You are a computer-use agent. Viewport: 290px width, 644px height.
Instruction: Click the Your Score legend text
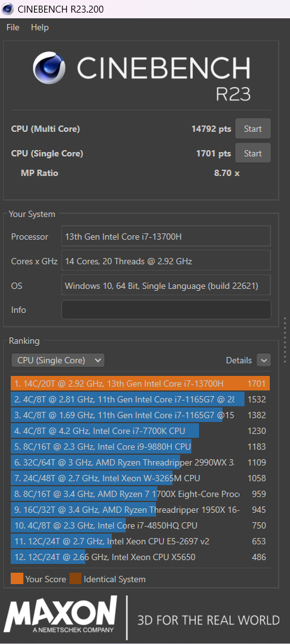tap(45, 579)
